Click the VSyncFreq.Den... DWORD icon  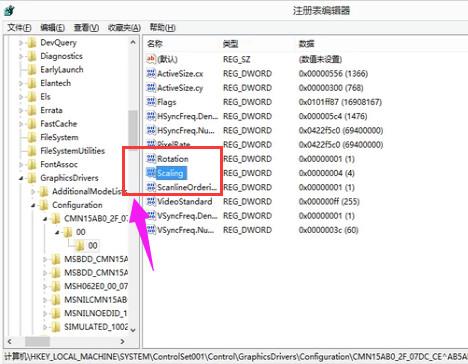point(151,216)
